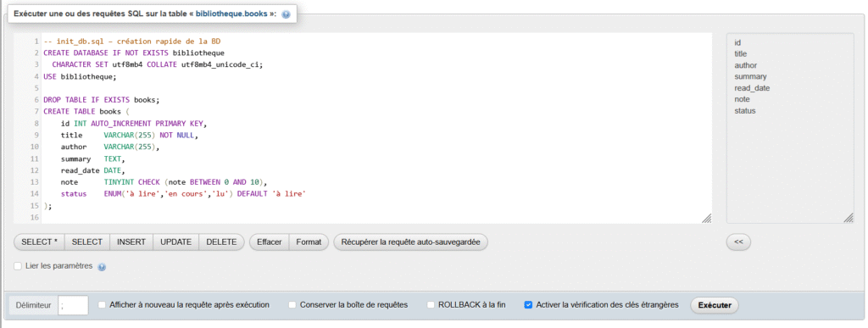
Task: Click the CREATE DATABASE IF NOT EXISTS line
Action: (133, 53)
